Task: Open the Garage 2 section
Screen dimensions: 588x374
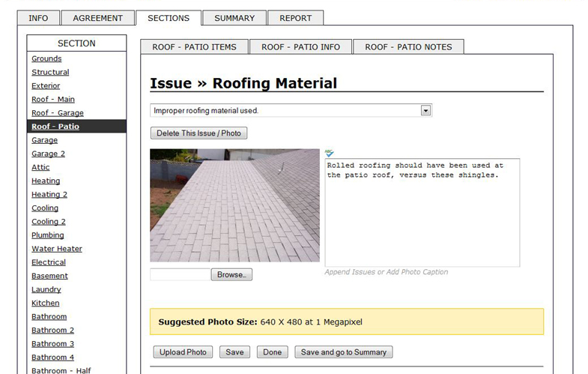Action: [49, 154]
